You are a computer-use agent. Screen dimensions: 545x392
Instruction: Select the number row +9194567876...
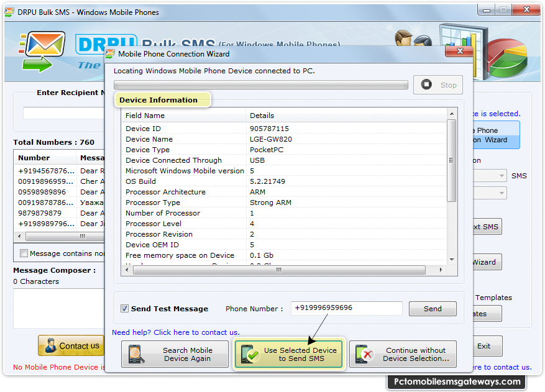pos(60,171)
